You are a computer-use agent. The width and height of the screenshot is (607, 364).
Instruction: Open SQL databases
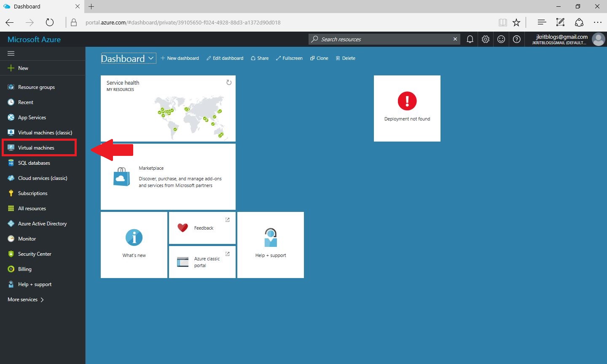[43, 163]
